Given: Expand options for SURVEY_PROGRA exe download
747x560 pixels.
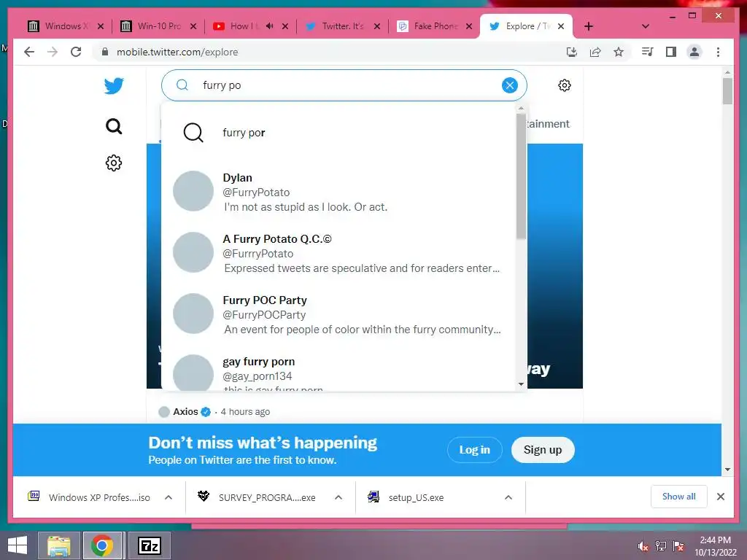Looking at the screenshot, I should click(x=338, y=497).
